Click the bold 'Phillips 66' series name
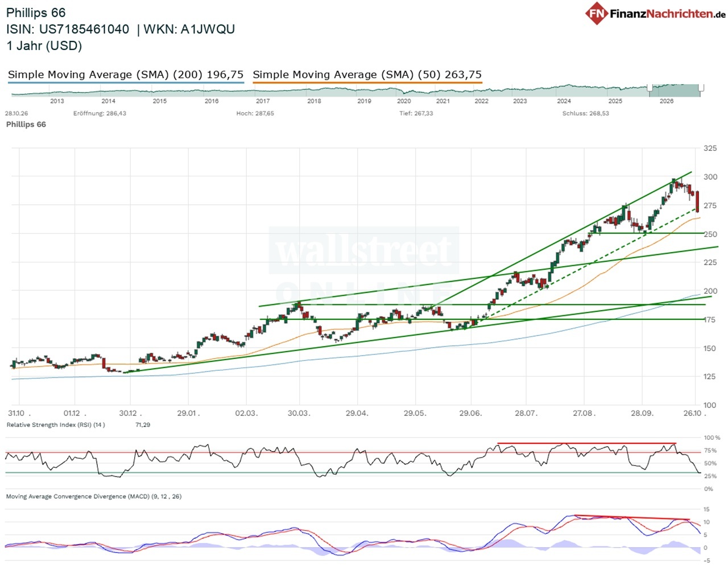 26,124
